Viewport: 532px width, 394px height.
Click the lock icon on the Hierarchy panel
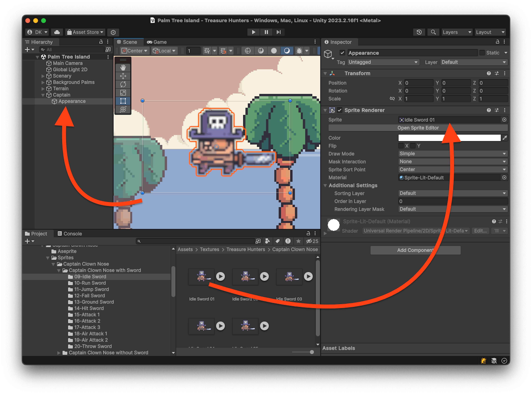pos(101,42)
